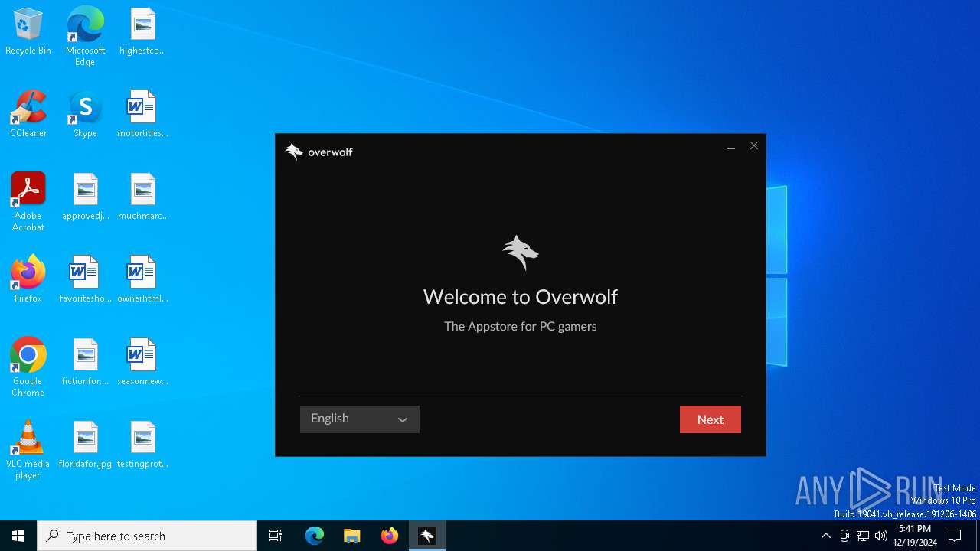Select the highestco... image file on desktop
The height and width of the screenshot is (551, 980).
(x=142, y=32)
